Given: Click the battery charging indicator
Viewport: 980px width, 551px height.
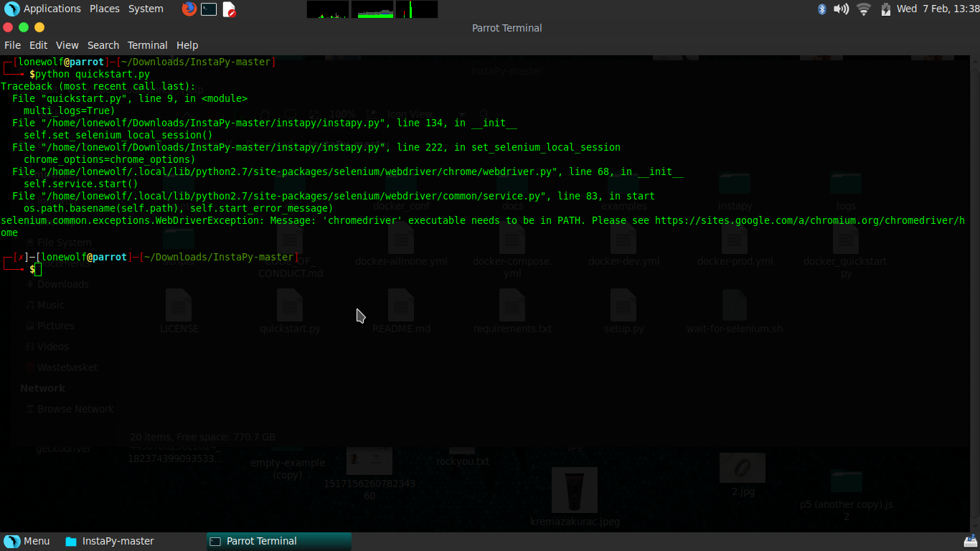Looking at the screenshot, I should (885, 9).
